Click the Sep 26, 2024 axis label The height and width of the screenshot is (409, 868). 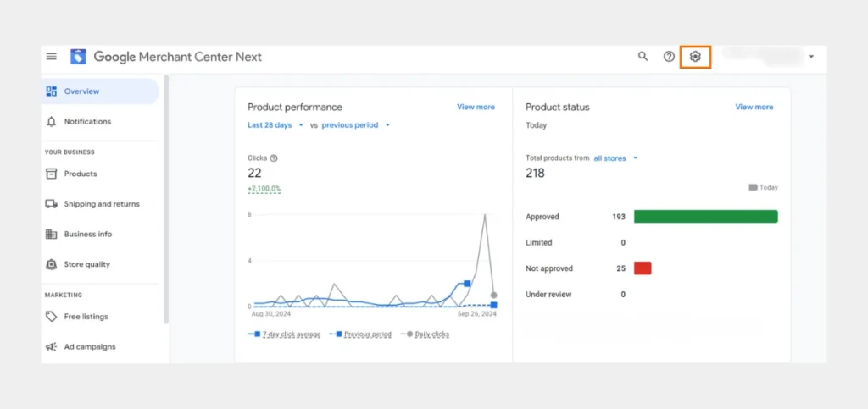(477, 314)
